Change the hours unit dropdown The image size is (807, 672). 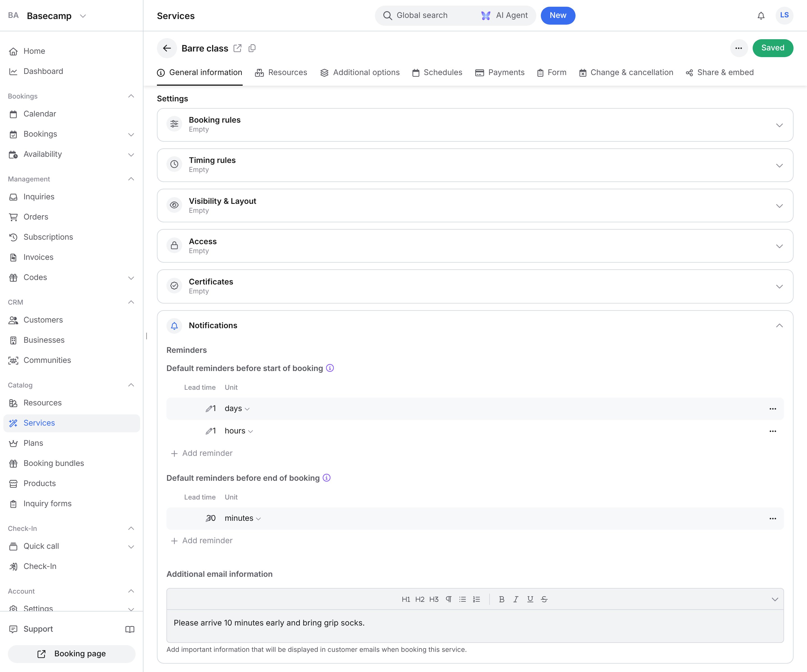[239, 431]
